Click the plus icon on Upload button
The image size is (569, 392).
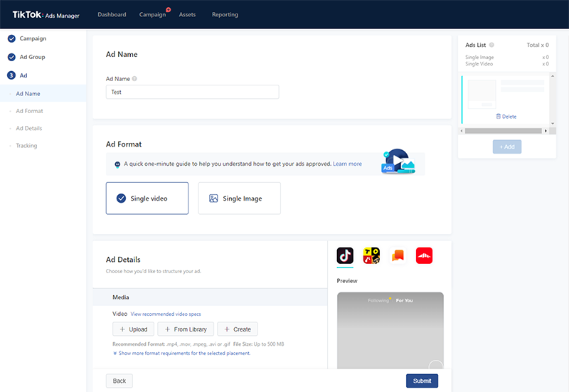[122, 329]
